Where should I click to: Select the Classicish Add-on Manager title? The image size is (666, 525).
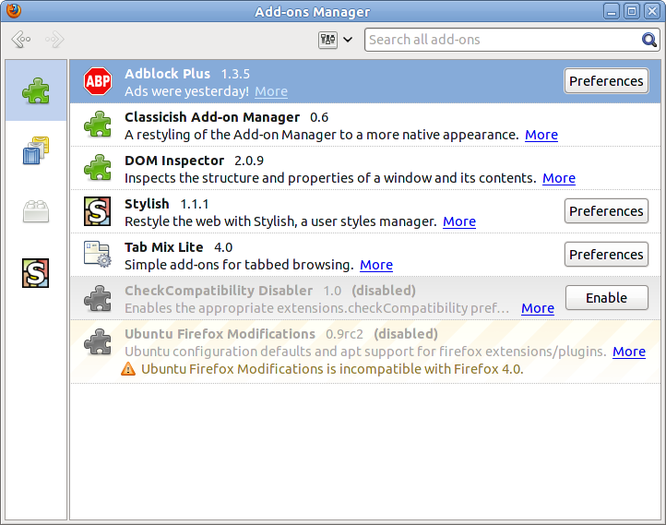(x=212, y=117)
